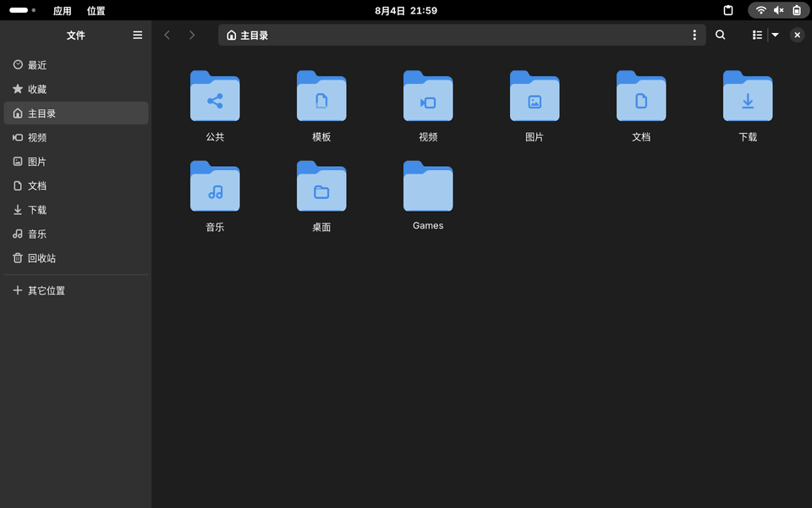Screen dimensions: 812x508
Task: Open the search magnifier icon
Action: tap(720, 35)
